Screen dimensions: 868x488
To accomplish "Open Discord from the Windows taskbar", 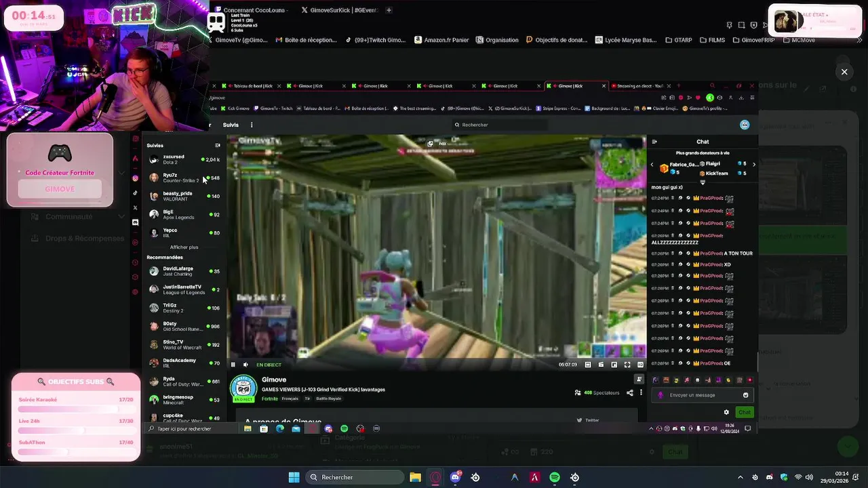I will (456, 477).
